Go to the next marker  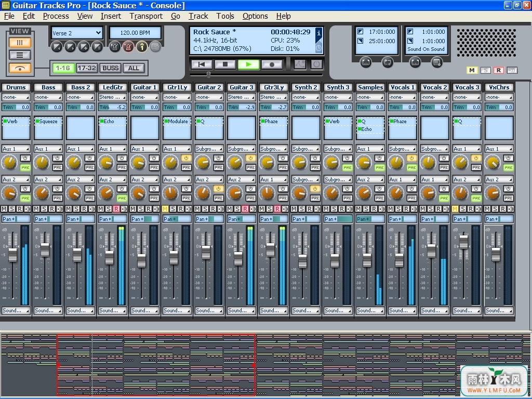point(70,47)
